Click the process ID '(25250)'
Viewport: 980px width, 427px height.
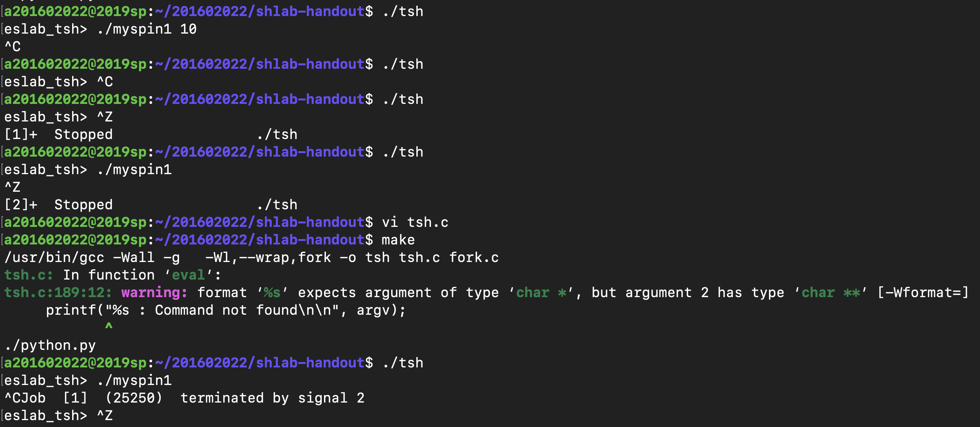coord(134,398)
